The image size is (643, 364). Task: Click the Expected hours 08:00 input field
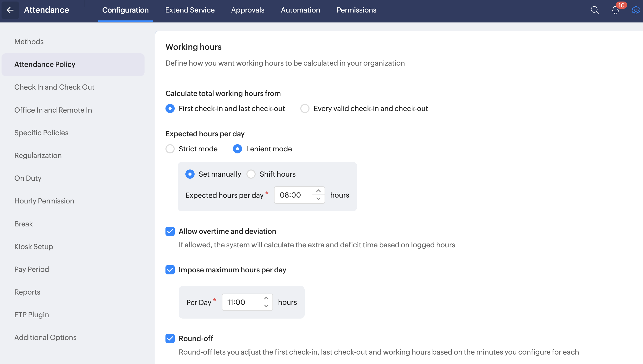tap(293, 195)
